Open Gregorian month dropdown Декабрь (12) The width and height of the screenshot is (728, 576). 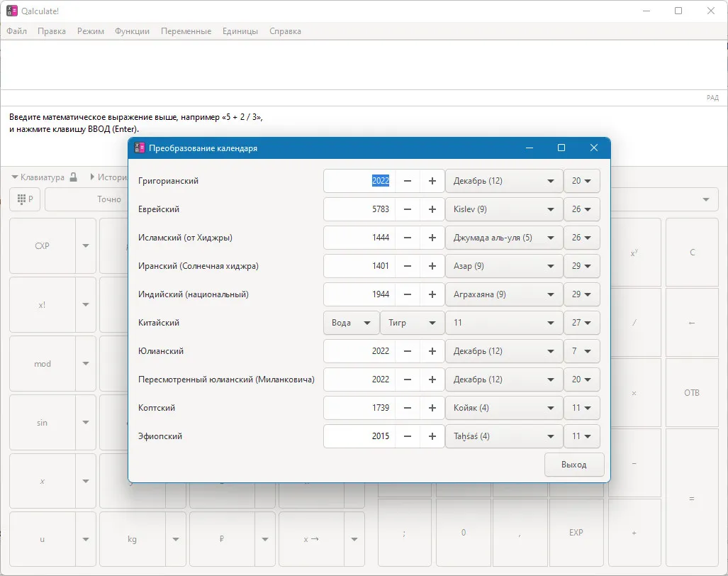[504, 181]
